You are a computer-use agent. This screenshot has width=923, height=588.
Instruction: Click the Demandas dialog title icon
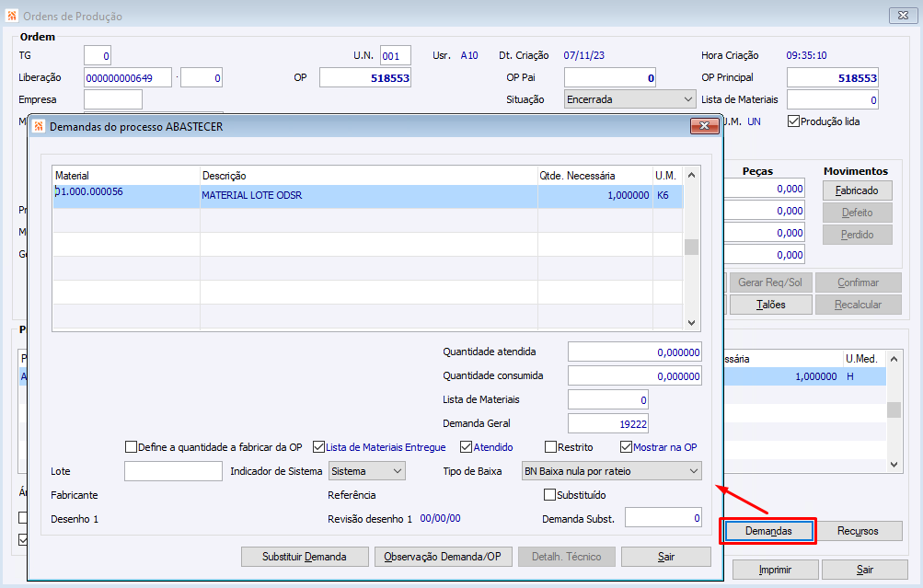(x=39, y=126)
